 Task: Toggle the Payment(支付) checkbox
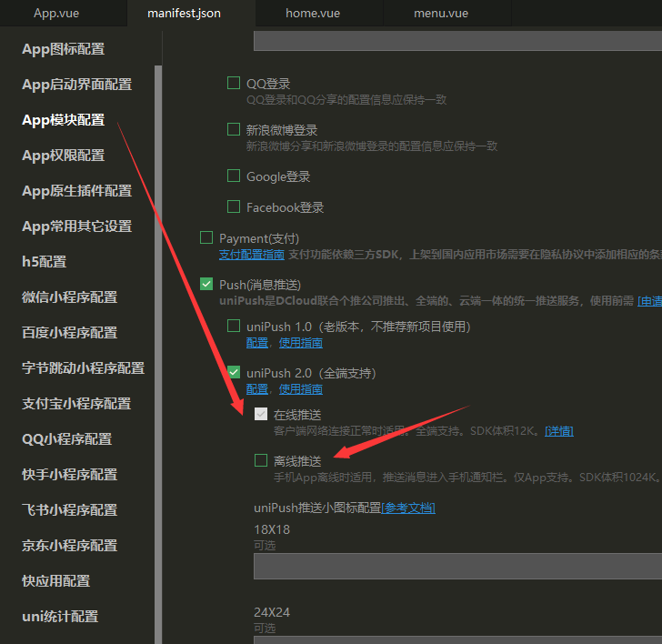(206, 238)
